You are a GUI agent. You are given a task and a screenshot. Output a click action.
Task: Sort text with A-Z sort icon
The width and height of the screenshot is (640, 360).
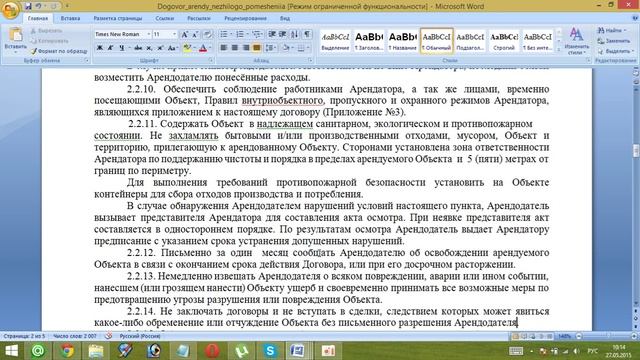pyautogui.click(x=294, y=34)
